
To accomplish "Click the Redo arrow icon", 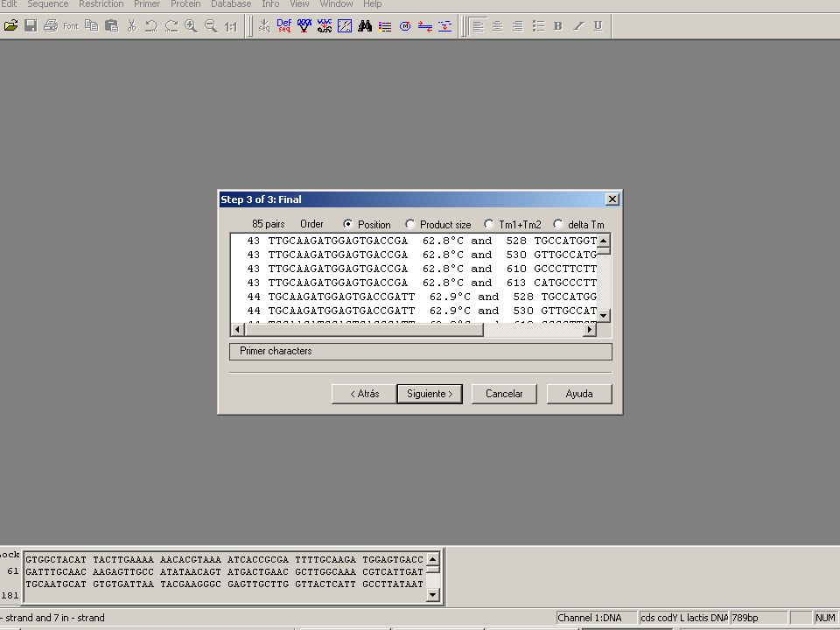I will pyautogui.click(x=171, y=25).
